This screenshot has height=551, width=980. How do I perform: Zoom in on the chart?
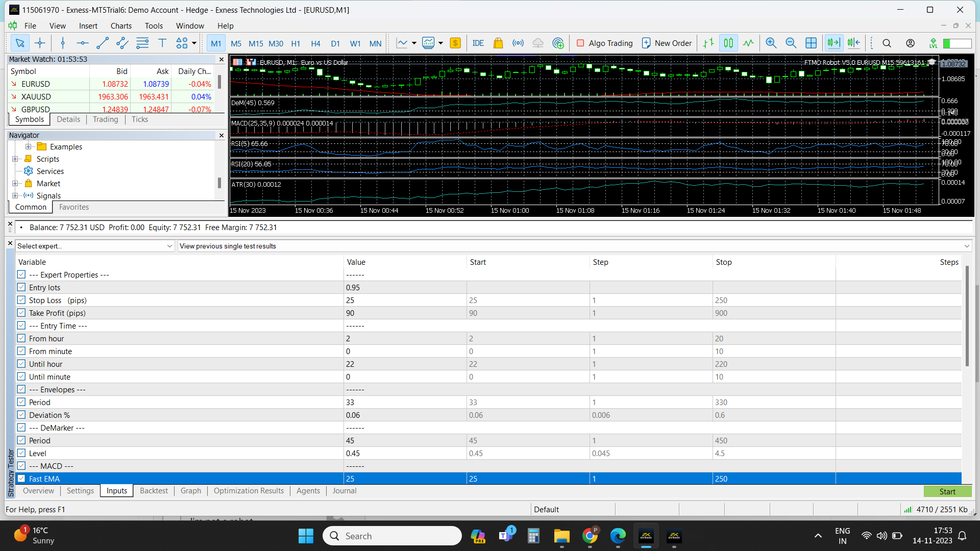click(x=771, y=43)
